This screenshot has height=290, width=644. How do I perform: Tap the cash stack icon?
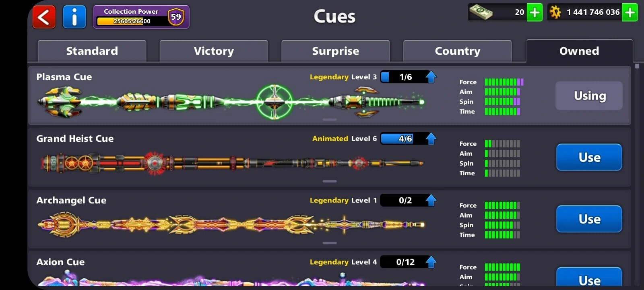pyautogui.click(x=481, y=12)
